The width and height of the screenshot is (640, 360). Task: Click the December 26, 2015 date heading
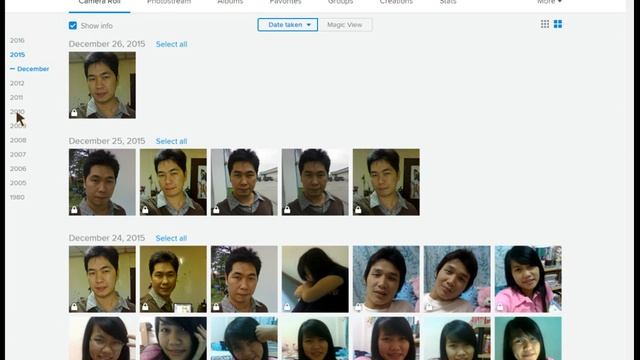(x=107, y=44)
